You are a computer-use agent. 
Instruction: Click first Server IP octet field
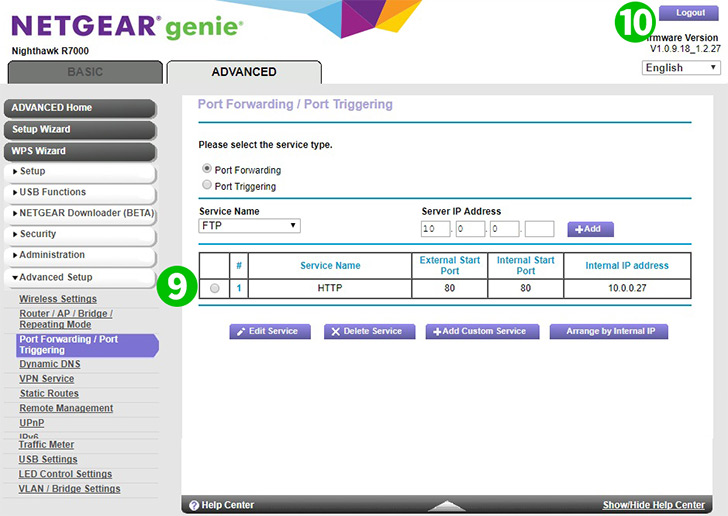point(436,229)
